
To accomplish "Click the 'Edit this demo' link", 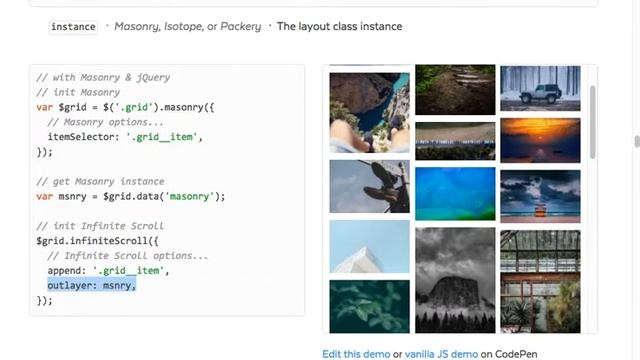I will [x=356, y=354].
